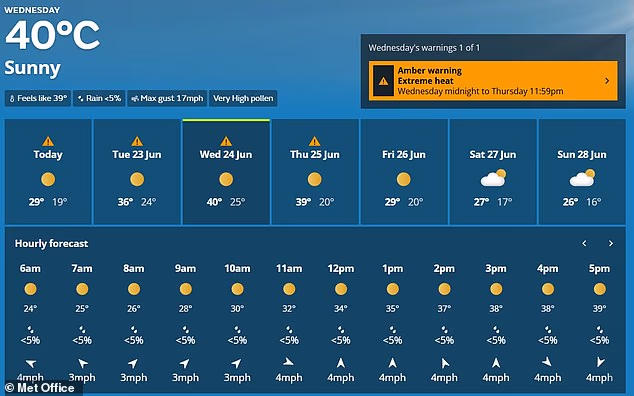Click the 7am wind direction arrow
This screenshot has height=396, width=634.
tap(82, 363)
